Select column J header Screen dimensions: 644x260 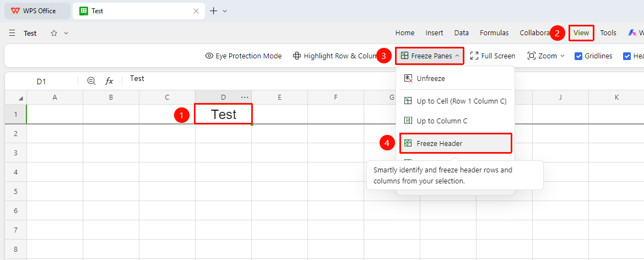click(561, 97)
